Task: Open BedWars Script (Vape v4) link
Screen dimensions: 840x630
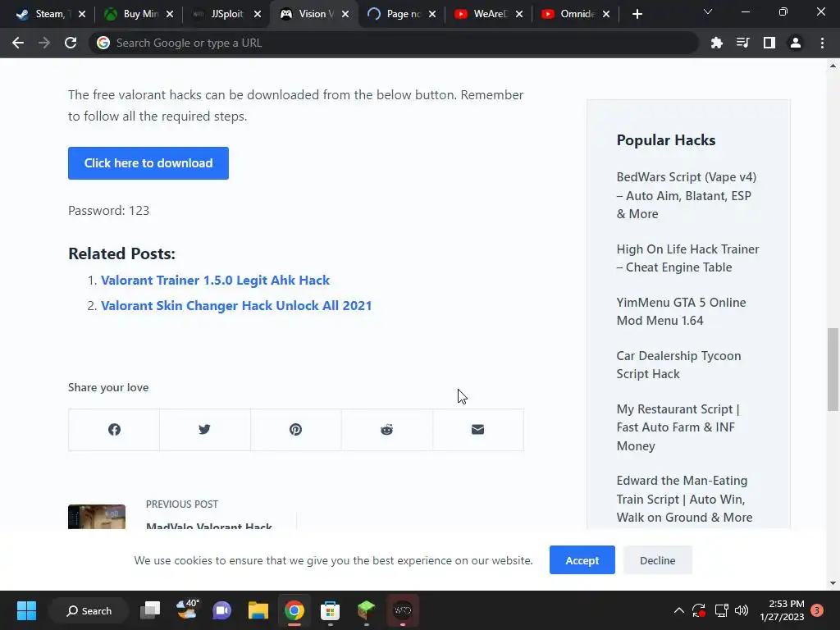Action: (x=687, y=195)
